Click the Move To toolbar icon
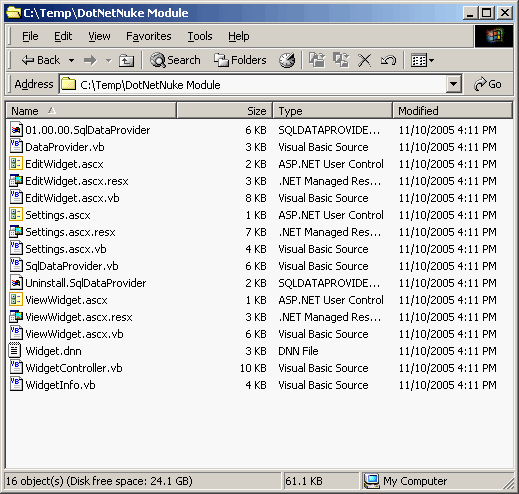519x494 pixels. [x=317, y=60]
